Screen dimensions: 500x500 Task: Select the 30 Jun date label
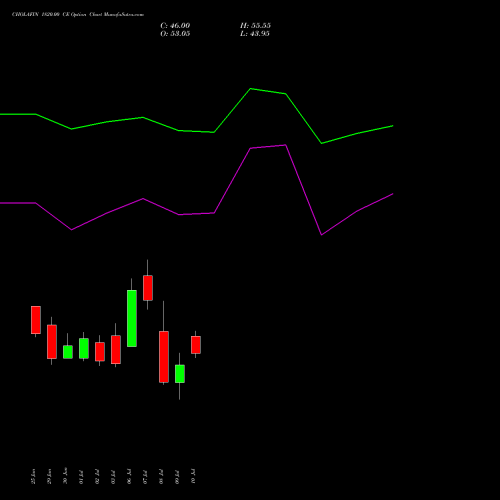pos(65,476)
